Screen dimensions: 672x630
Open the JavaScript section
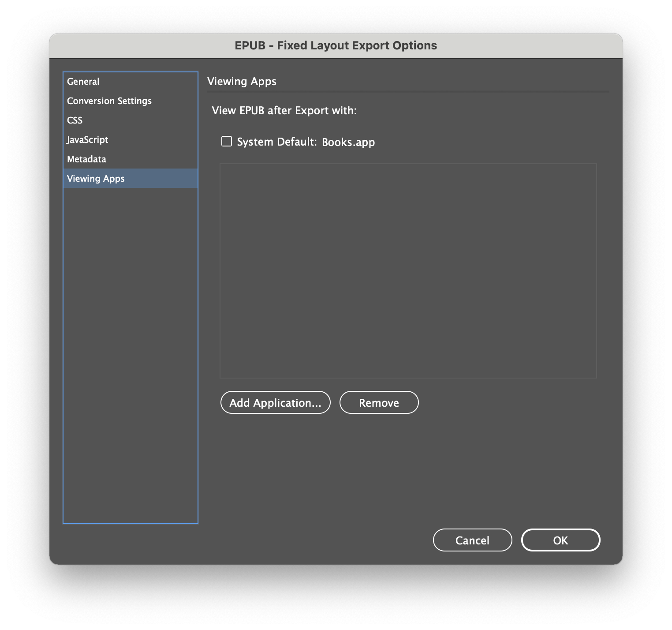tap(87, 140)
